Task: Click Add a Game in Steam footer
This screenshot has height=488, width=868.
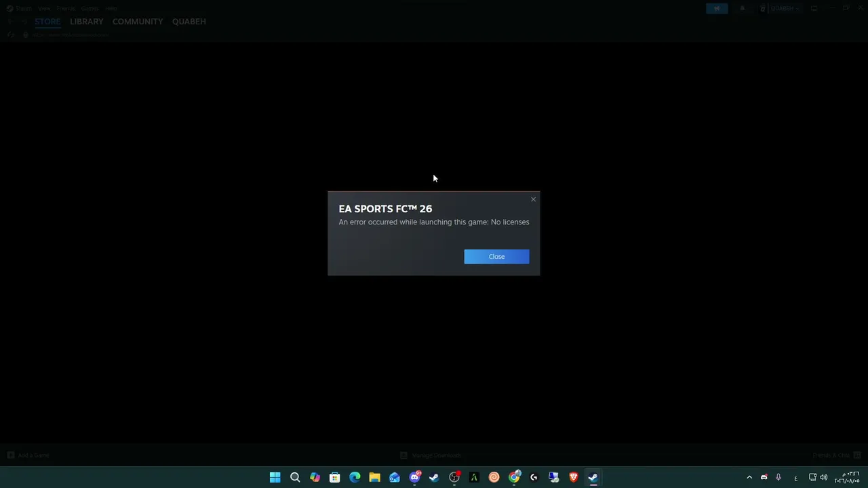Action: pyautogui.click(x=28, y=455)
